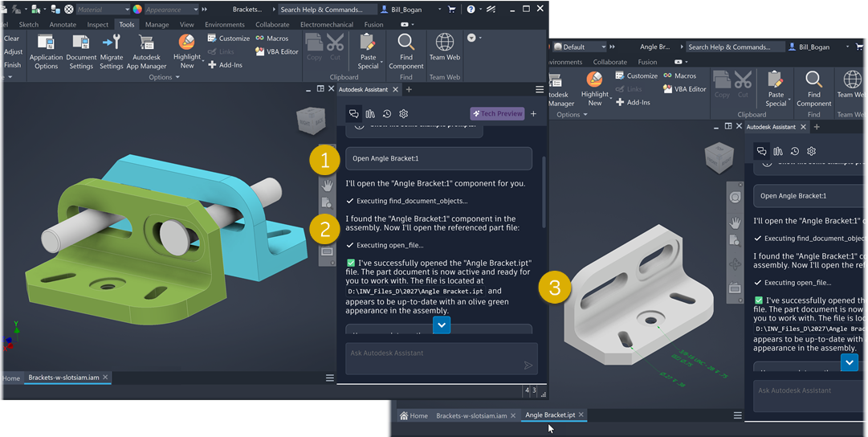Switch to the Inspect ribbon tab
The image size is (868, 437).
pos(97,24)
